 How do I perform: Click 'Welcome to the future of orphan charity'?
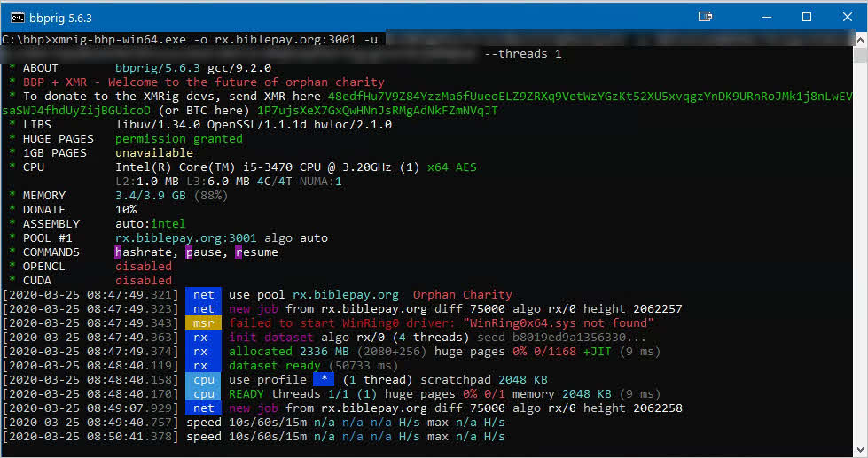pyautogui.click(x=246, y=82)
